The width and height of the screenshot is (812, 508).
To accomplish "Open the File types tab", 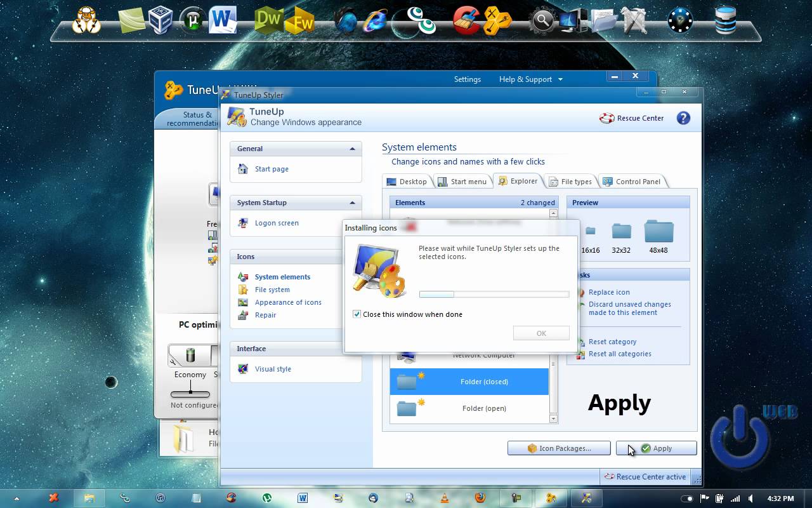I will 570,182.
